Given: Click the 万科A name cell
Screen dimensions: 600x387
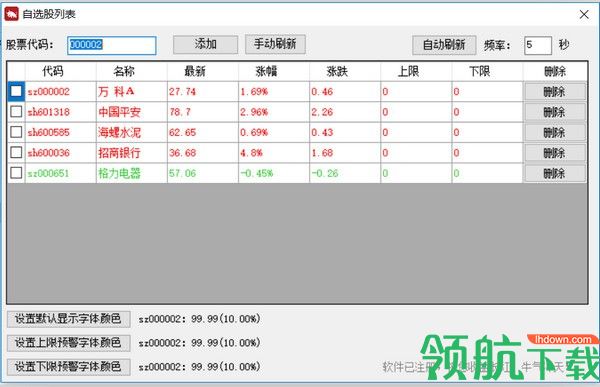Looking at the screenshot, I should [132, 91].
